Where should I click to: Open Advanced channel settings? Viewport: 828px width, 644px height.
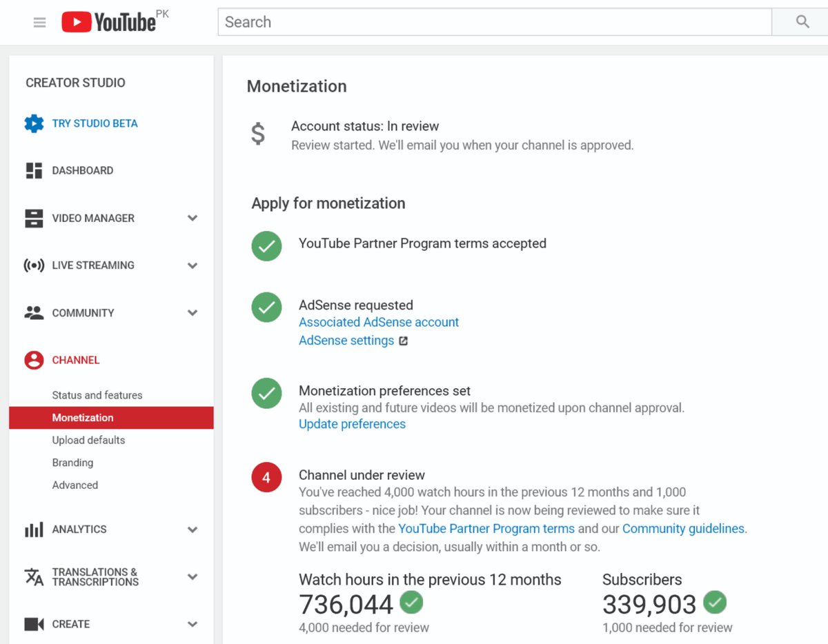[x=75, y=485]
